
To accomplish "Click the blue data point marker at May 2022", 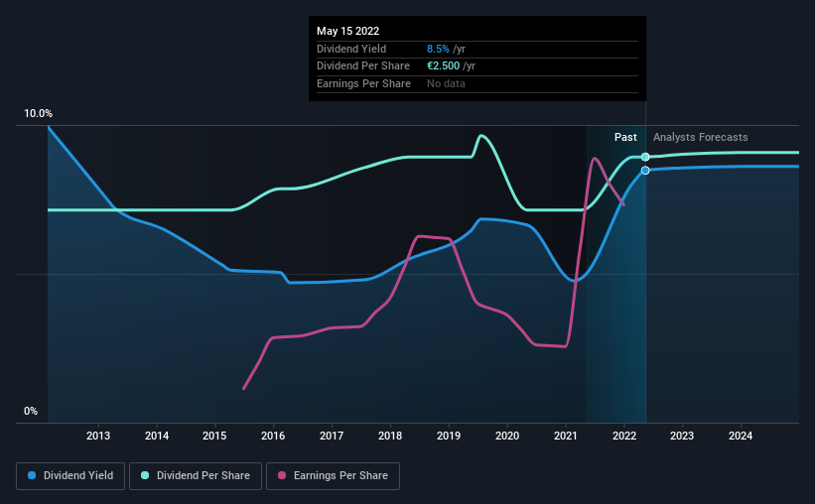I will tap(645, 171).
